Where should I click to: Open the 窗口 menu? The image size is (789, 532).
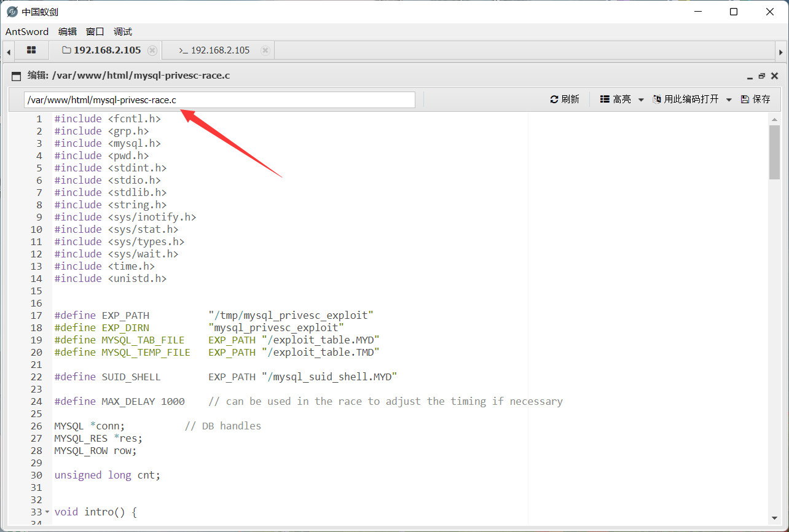(x=95, y=32)
